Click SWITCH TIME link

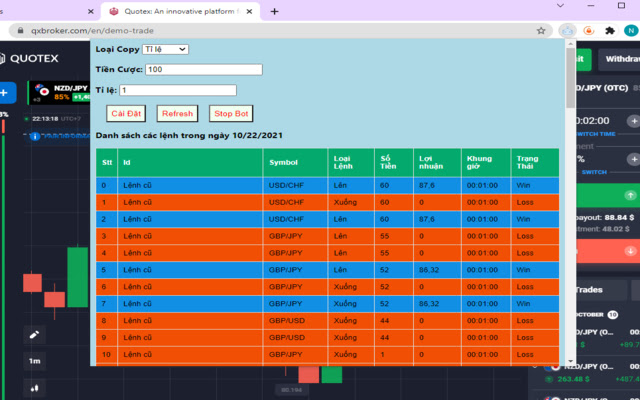(596, 134)
